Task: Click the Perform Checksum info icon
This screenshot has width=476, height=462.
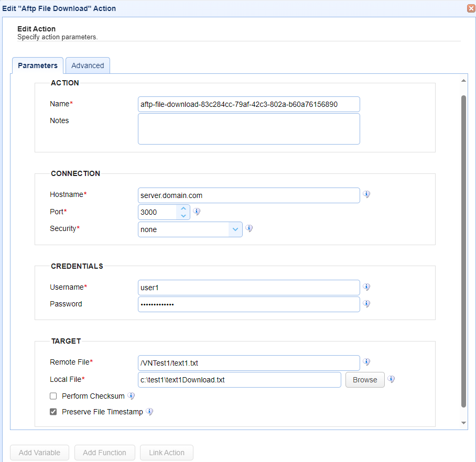Action: point(131,396)
